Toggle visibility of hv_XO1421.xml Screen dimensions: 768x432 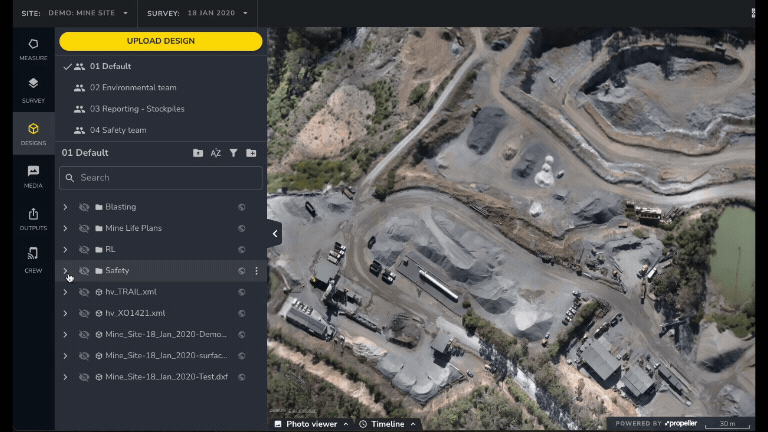pyautogui.click(x=84, y=313)
